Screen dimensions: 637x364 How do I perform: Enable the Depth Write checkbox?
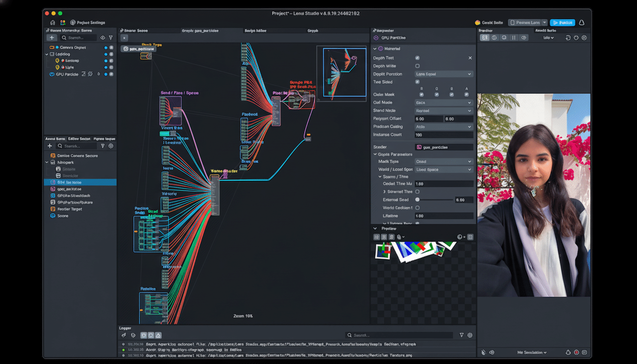(417, 66)
